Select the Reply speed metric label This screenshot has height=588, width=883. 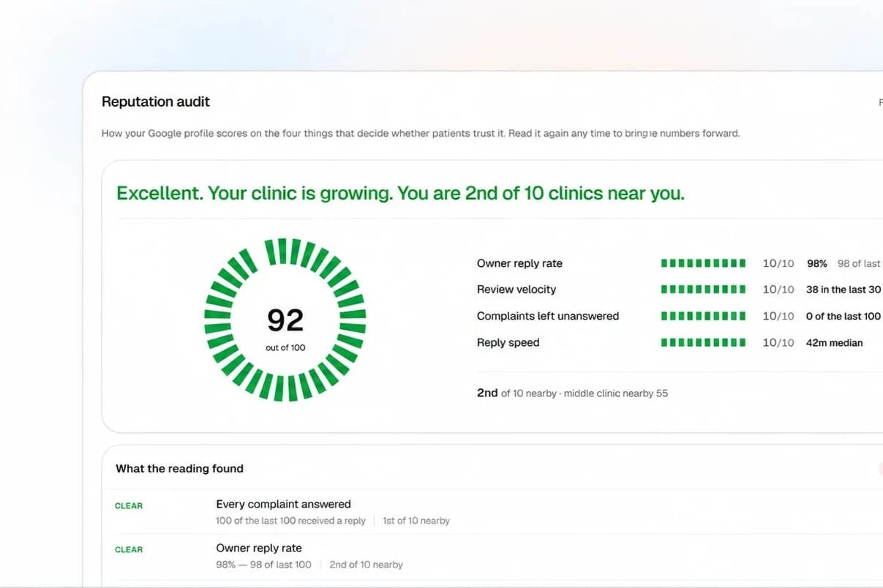(508, 342)
